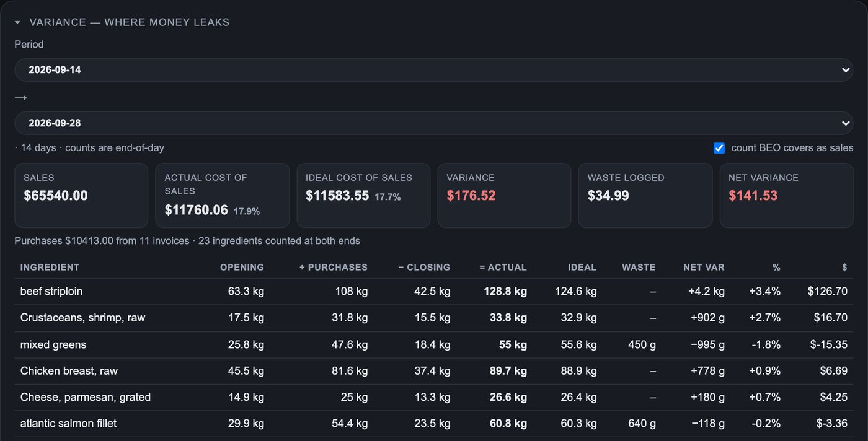868x441 pixels.
Task: Click the 17.7% ideal cost percentage
Action: coord(387,197)
